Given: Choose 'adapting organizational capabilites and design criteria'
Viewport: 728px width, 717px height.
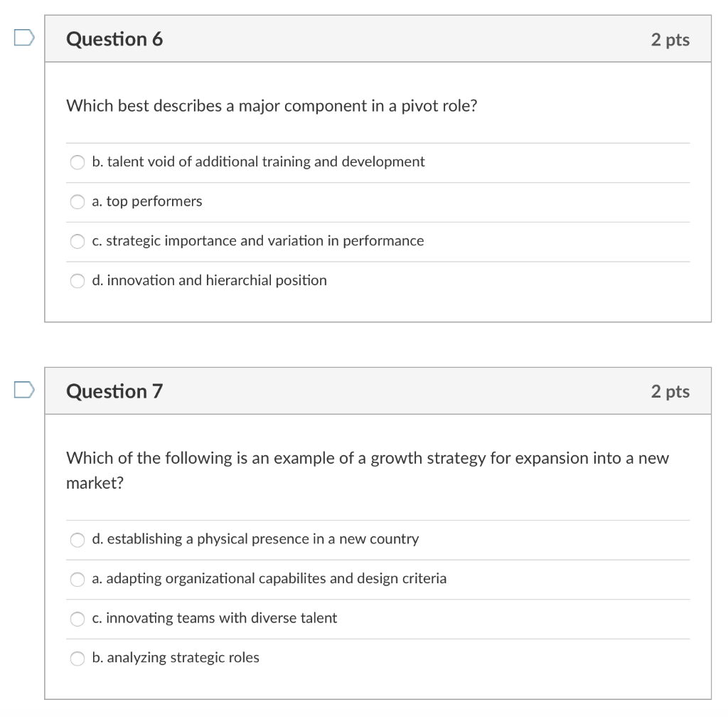Looking at the screenshot, I should tap(77, 579).
